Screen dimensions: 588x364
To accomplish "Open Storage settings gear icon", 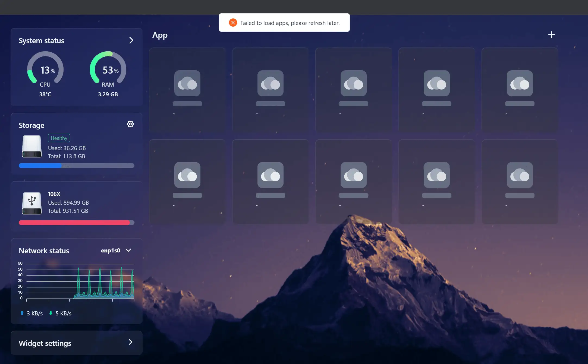I will coord(130,124).
